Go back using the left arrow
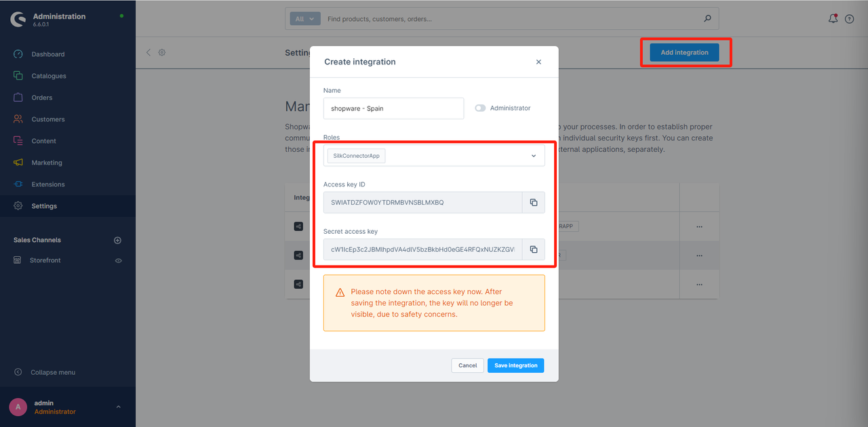868x427 pixels. 149,52
